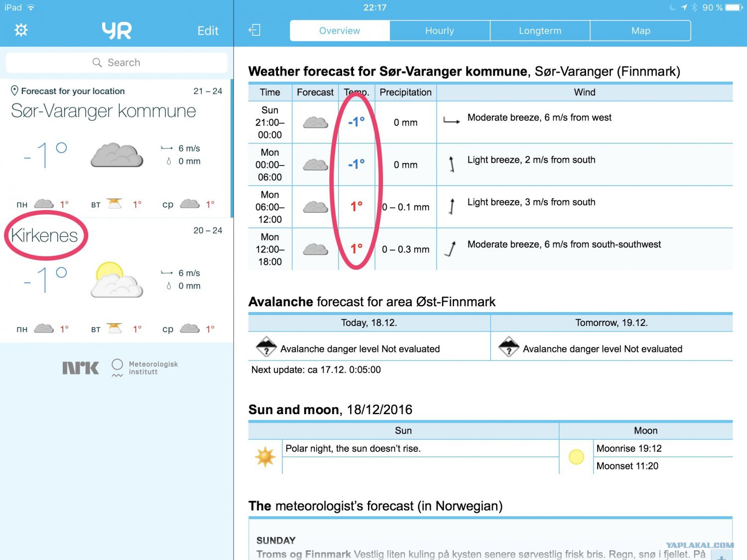
Task: Open the settings gear icon
Action: tap(21, 30)
